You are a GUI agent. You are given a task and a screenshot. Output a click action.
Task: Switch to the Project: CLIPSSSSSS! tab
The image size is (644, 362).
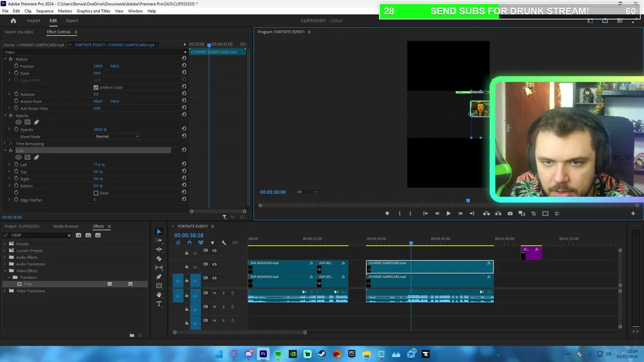pos(22,226)
